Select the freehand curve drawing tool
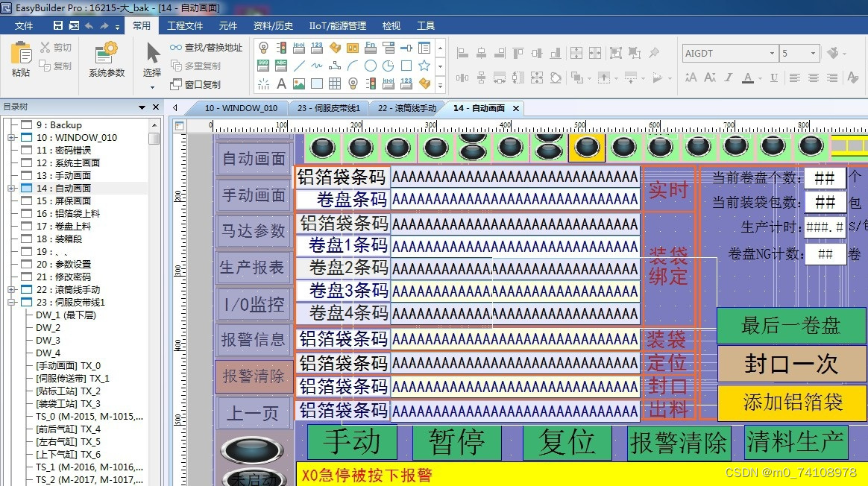Viewport: 868px width, 486px height. pyautogui.click(x=317, y=66)
